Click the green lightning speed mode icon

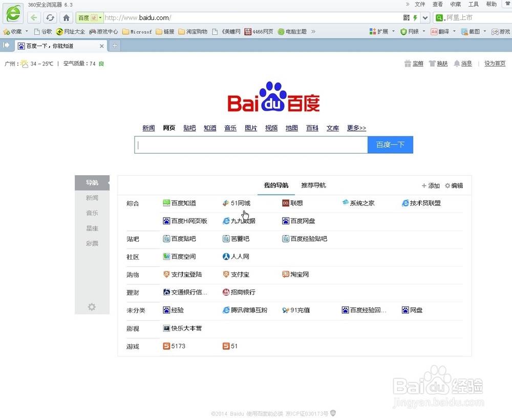(x=415, y=17)
